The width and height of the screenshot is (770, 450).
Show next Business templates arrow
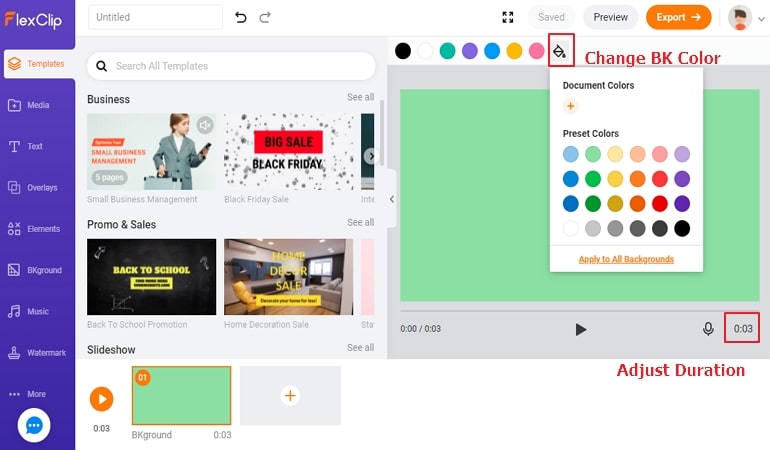click(x=370, y=156)
